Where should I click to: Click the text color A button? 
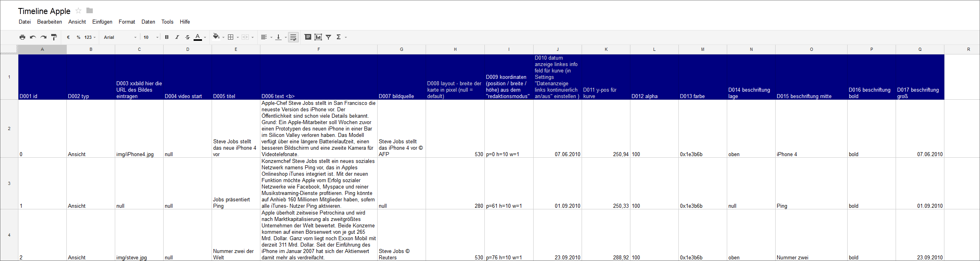coord(198,37)
